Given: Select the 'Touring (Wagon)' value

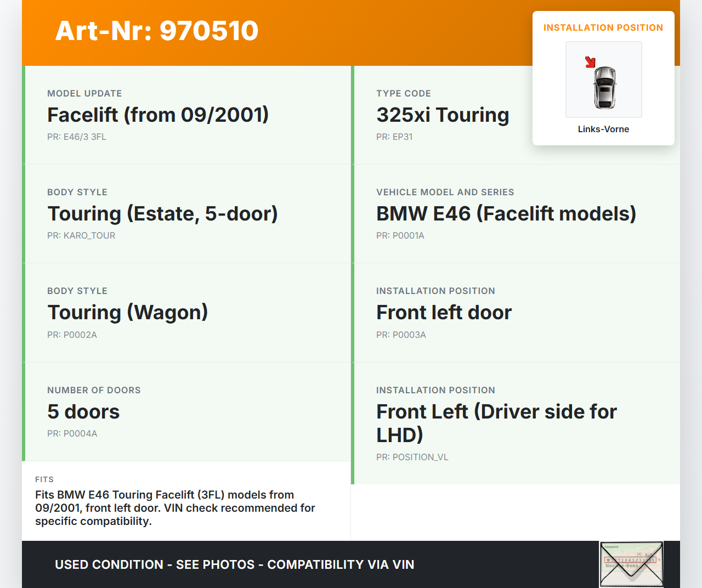Looking at the screenshot, I should click(128, 312).
